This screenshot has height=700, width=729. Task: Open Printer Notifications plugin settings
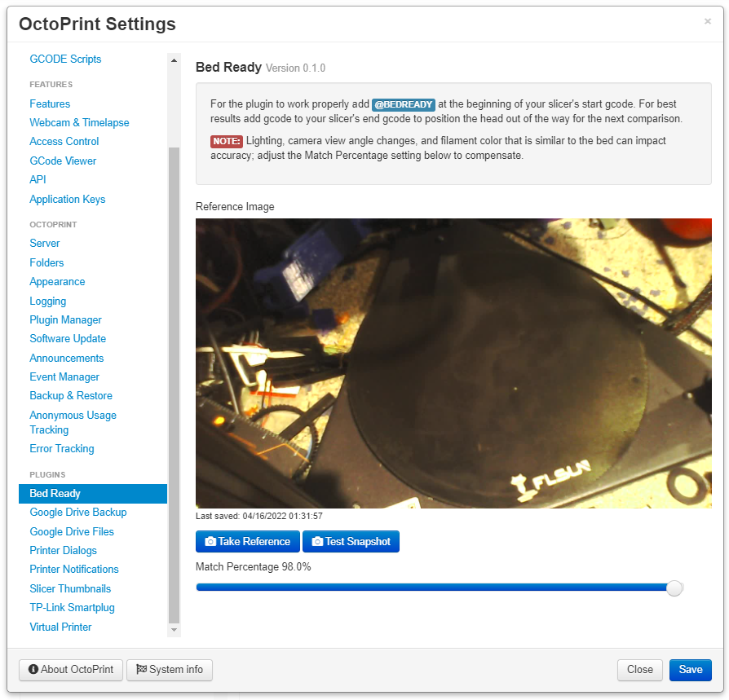[74, 570]
